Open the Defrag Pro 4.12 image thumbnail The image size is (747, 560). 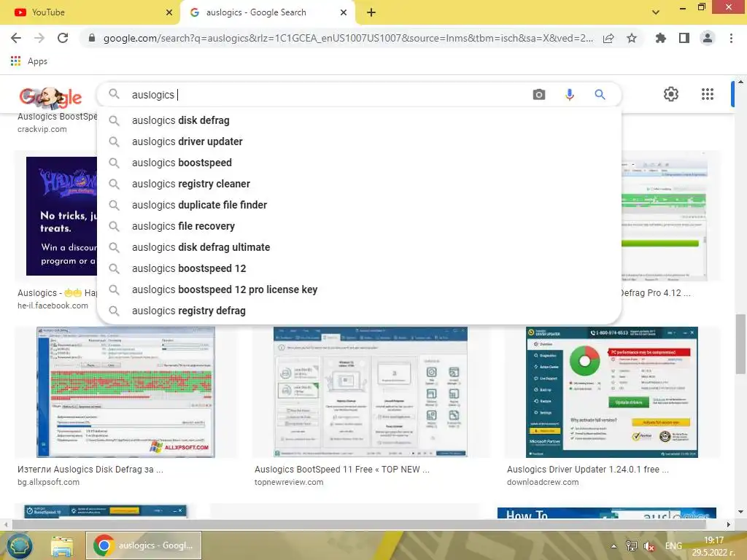pos(664,217)
